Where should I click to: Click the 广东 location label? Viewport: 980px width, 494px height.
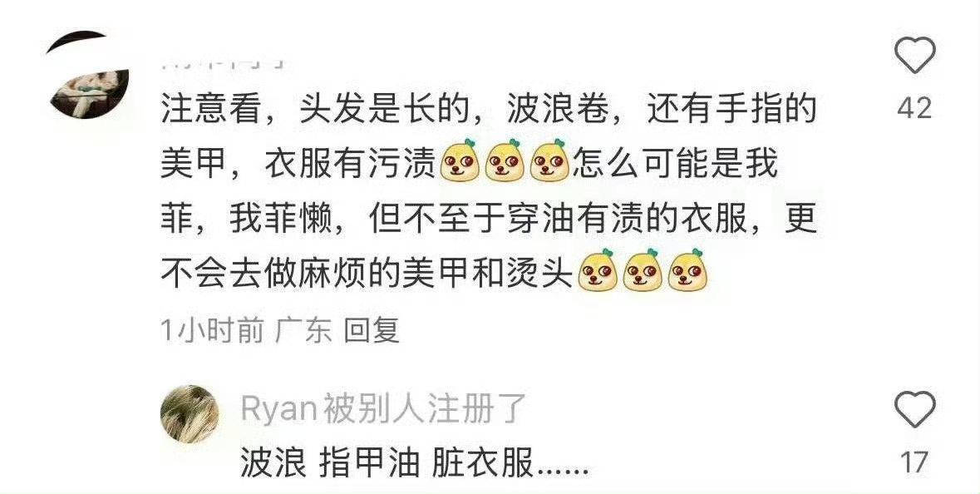click(303, 330)
